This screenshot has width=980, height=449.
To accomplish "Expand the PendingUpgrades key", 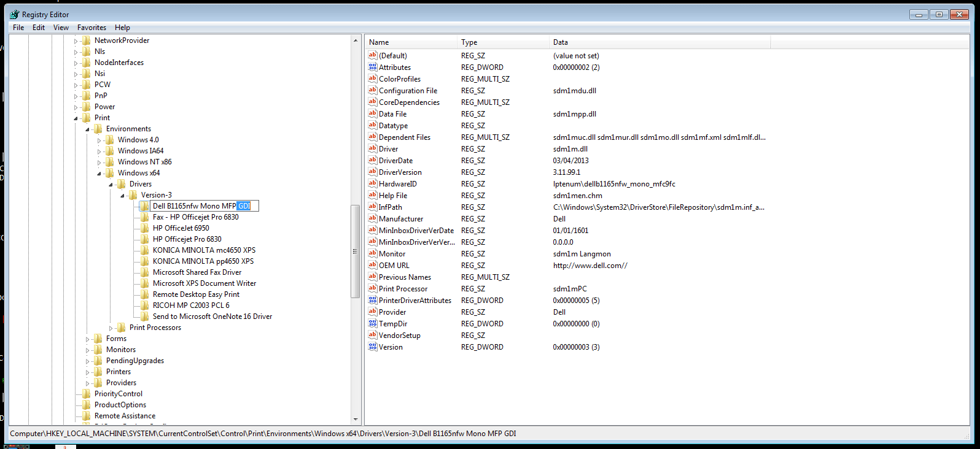I will click(88, 361).
